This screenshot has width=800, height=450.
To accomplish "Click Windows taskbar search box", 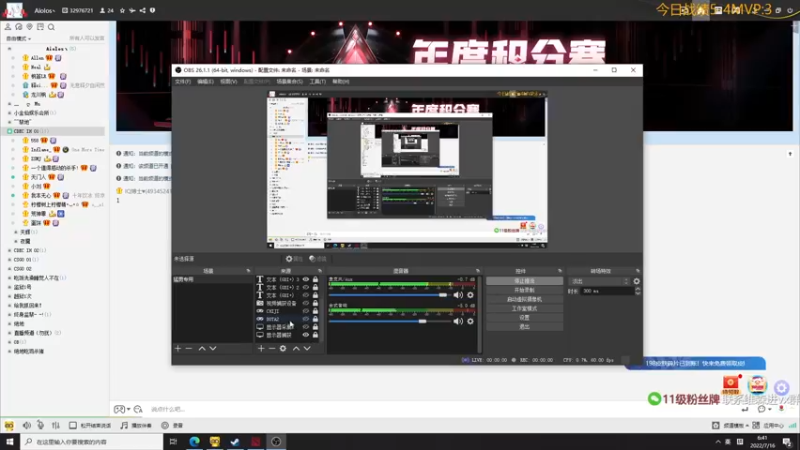I will pyautogui.click(x=92, y=442).
